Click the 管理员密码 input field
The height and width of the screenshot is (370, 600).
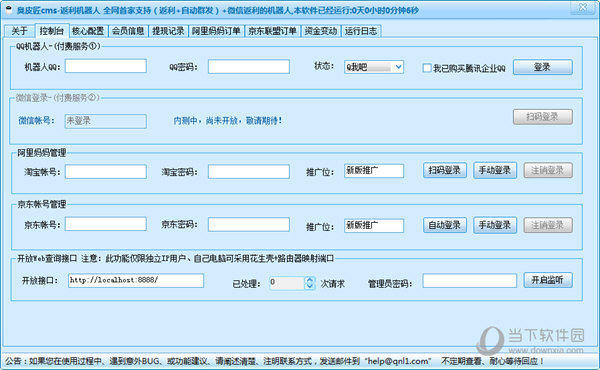[x=470, y=280]
